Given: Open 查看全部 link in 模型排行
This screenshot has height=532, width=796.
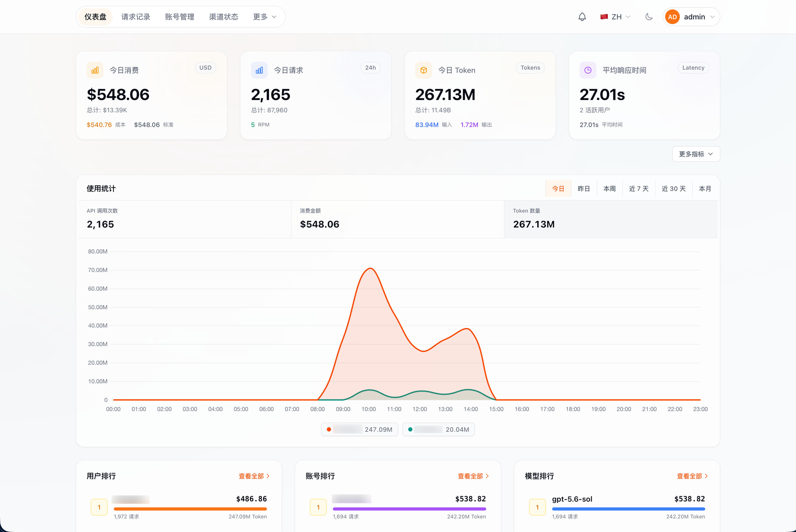Looking at the screenshot, I should (692, 476).
